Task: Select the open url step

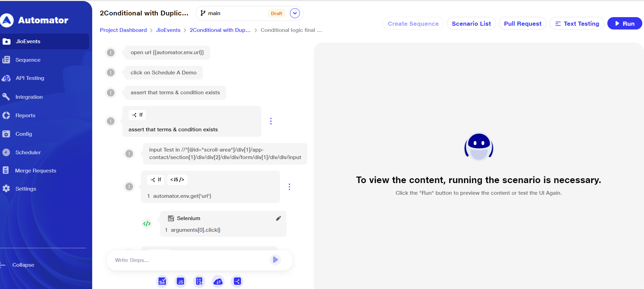Action: click(167, 52)
